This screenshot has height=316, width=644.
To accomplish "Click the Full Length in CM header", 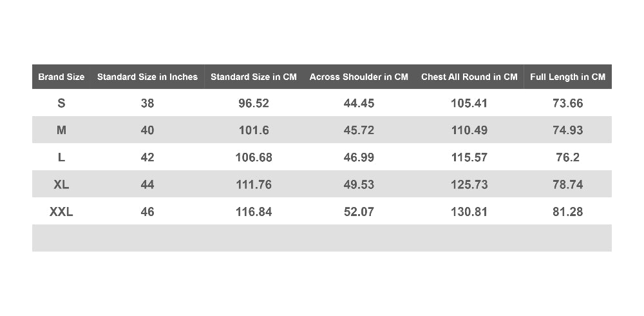I will pos(567,77).
